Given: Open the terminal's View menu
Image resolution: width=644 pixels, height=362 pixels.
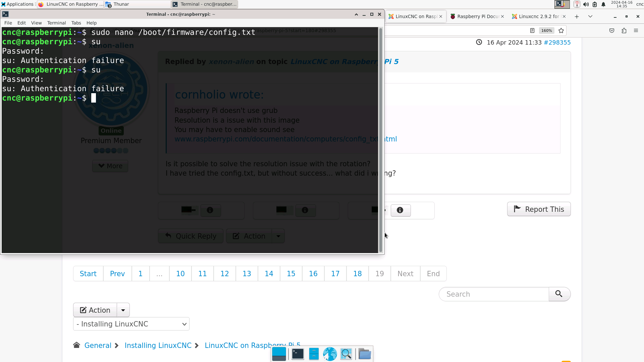Looking at the screenshot, I should [x=36, y=23].
